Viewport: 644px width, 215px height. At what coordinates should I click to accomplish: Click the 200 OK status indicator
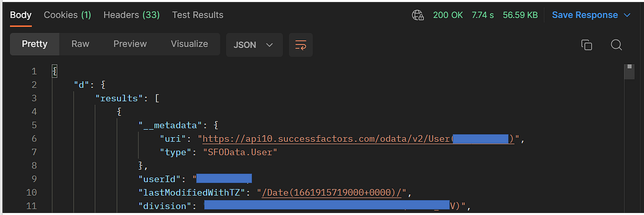click(448, 15)
